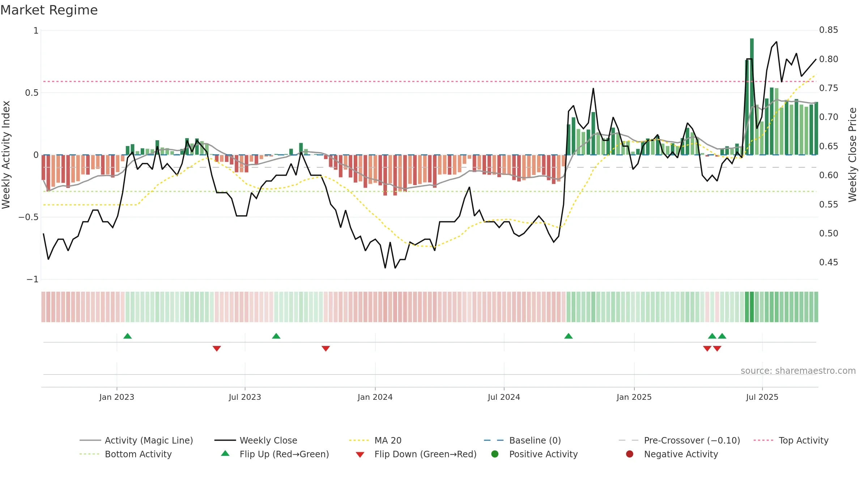Toggle the Negative Activity legend entry

[x=672, y=454]
